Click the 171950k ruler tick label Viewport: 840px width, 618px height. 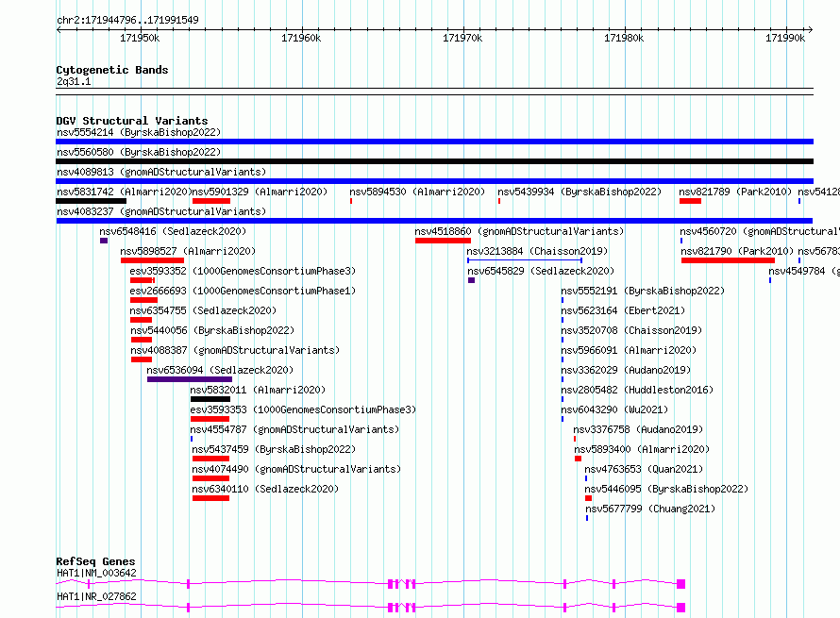pyautogui.click(x=140, y=38)
